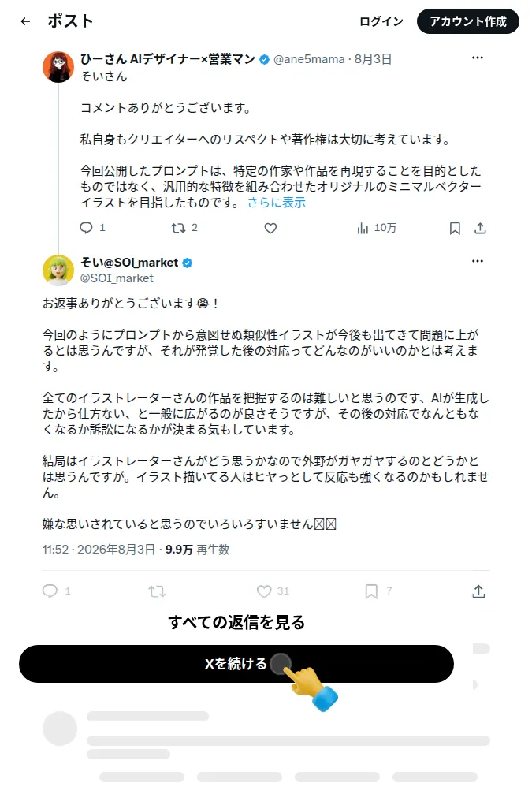Open そい's green-haired avatar

pyautogui.click(x=58, y=270)
